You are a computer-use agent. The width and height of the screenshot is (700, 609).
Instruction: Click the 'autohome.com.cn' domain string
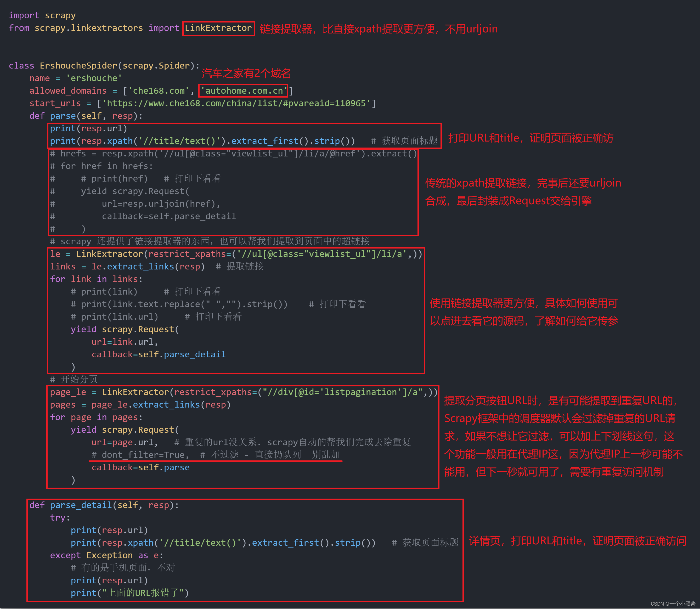(244, 91)
